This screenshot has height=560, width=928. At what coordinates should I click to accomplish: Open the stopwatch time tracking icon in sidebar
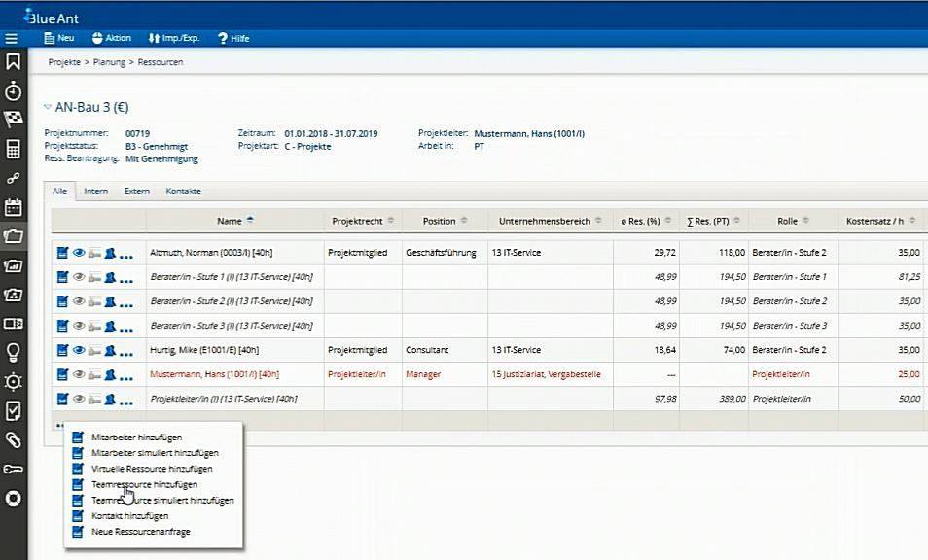13,91
